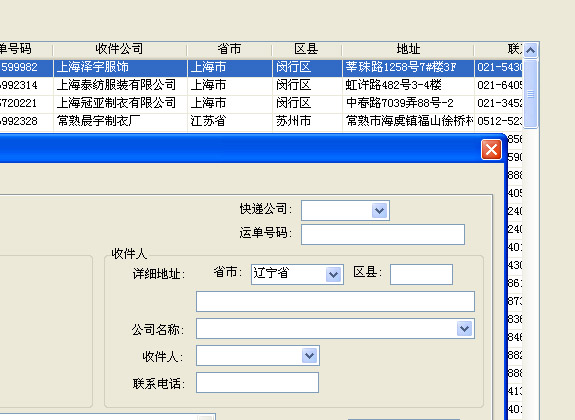Select row 常熟晨宇制衣厂
Image resolution: width=575 pixels, height=420 pixels.
(x=261, y=121)
